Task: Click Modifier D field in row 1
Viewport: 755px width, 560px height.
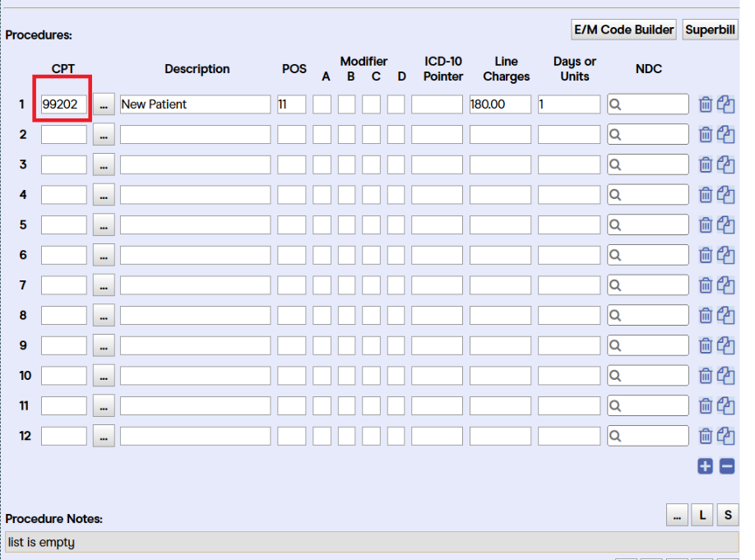Action: point(396,104)
